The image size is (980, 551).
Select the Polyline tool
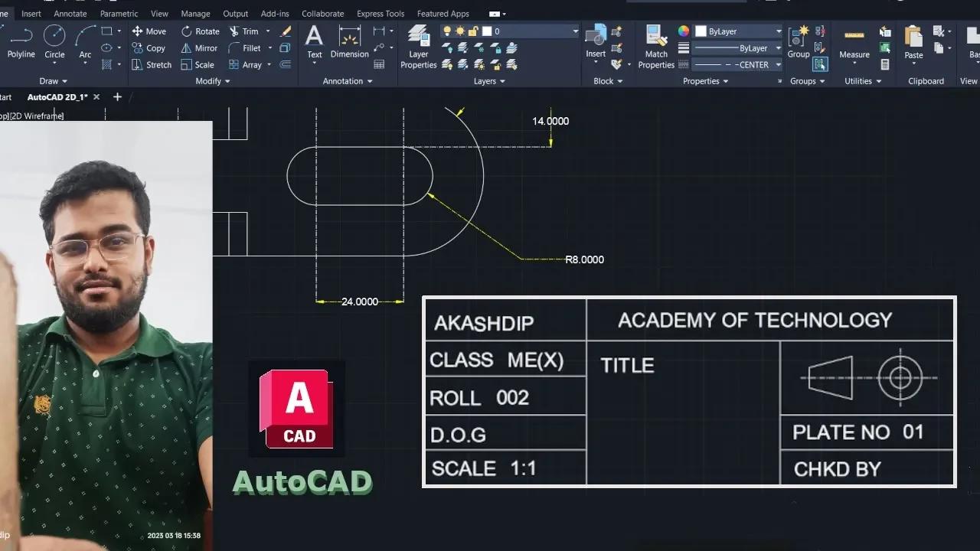(x=21, y=44)
